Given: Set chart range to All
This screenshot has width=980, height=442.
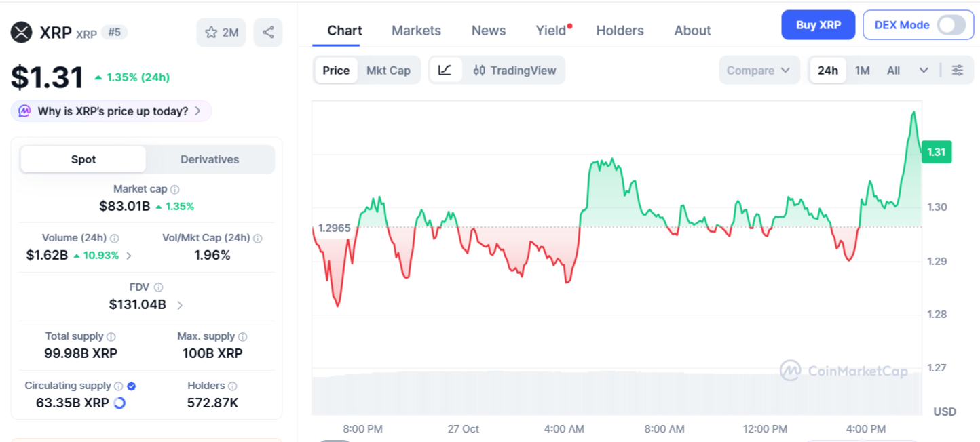Looking at the screenshot, I should (893, 70).
